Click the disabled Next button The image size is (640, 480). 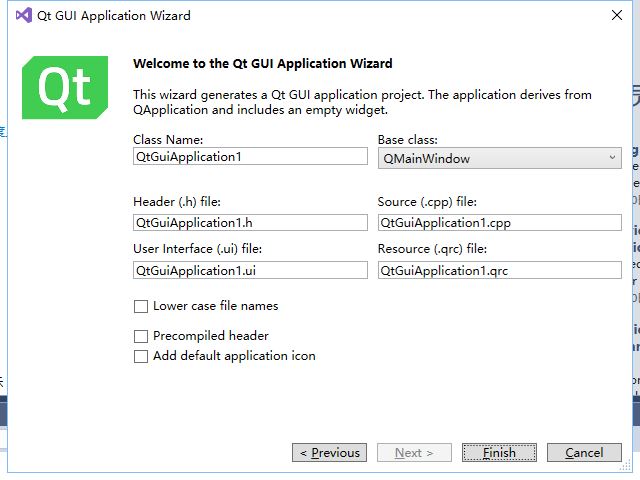point(414,453)
